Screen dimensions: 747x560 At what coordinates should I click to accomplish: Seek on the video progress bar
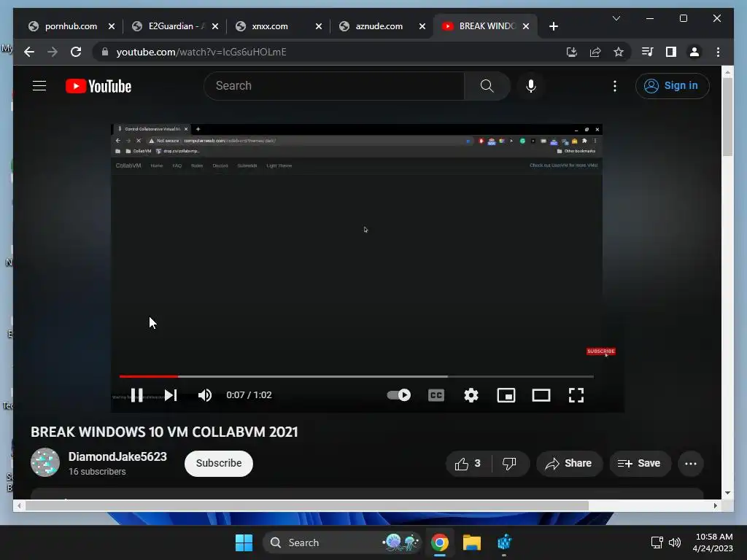pos(356,376)
